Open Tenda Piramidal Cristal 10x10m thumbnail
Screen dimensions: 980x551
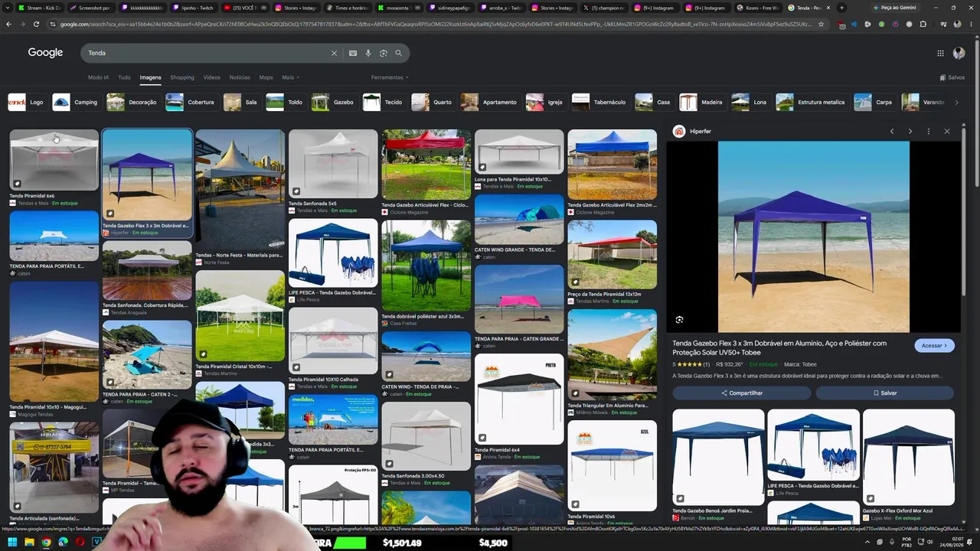[x=240, y=315]
